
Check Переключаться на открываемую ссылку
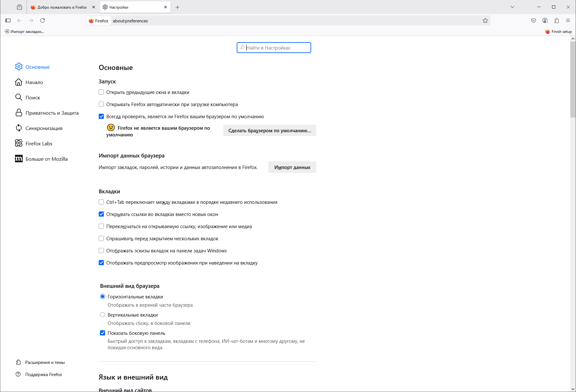click(101, 226)
